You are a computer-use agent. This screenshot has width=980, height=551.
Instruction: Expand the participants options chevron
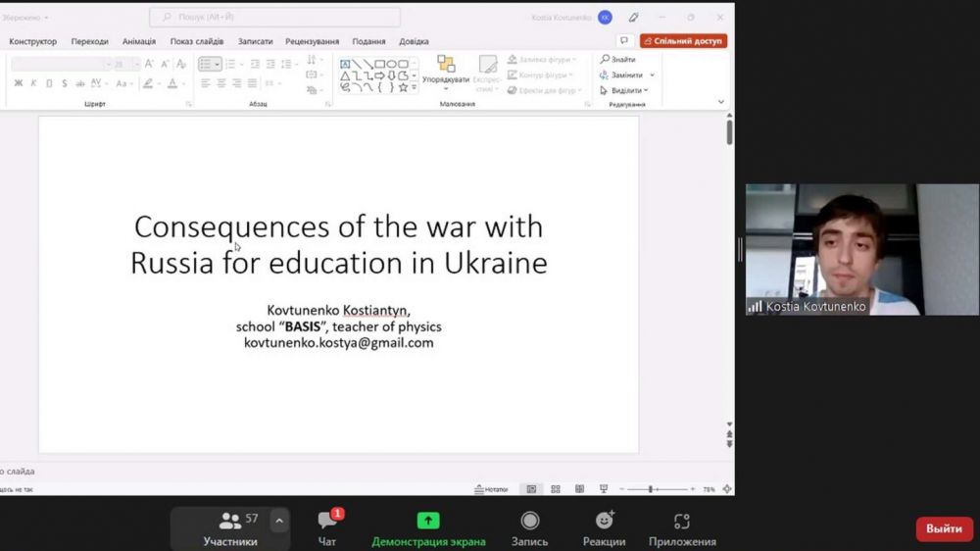click(279, 521)
